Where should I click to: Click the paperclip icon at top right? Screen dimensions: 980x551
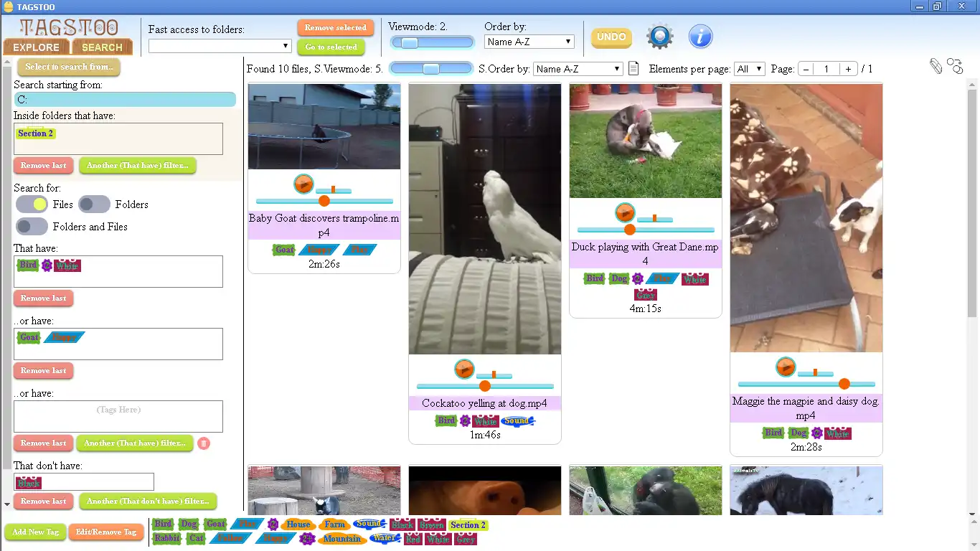point(936,66)
